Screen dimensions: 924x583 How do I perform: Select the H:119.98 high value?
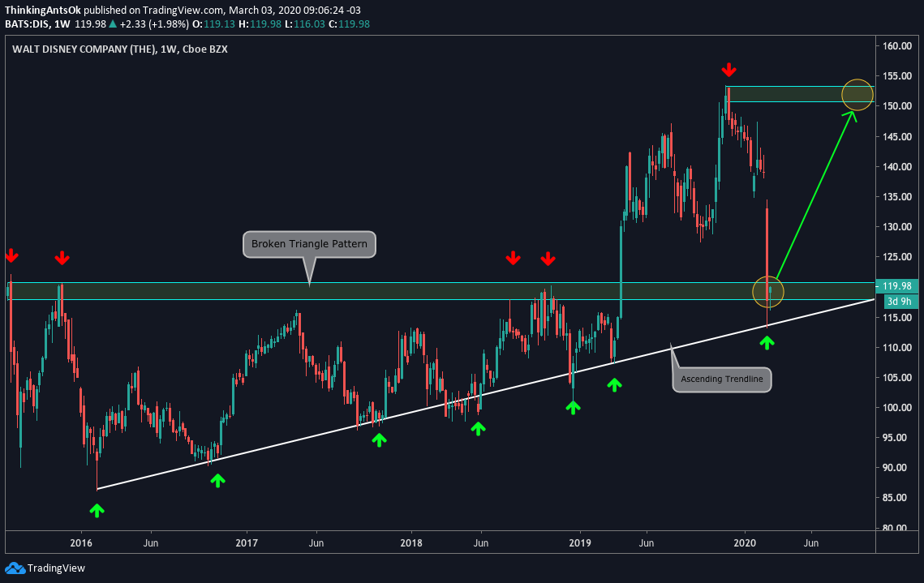(259, 24)
